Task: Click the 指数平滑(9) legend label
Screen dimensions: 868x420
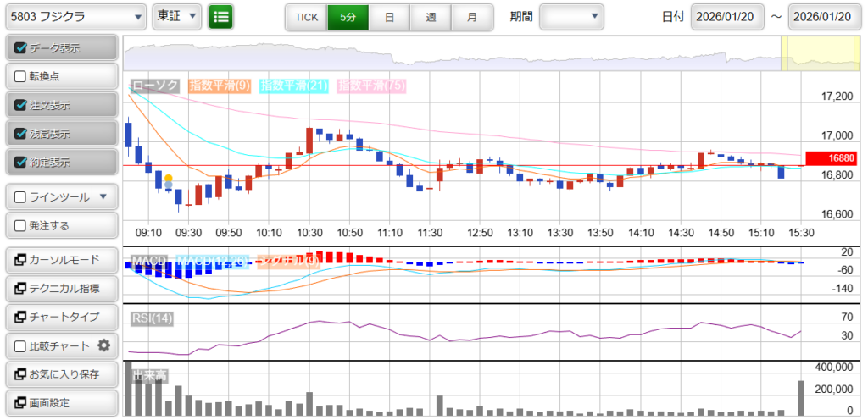Action: [x=219, y=86]
